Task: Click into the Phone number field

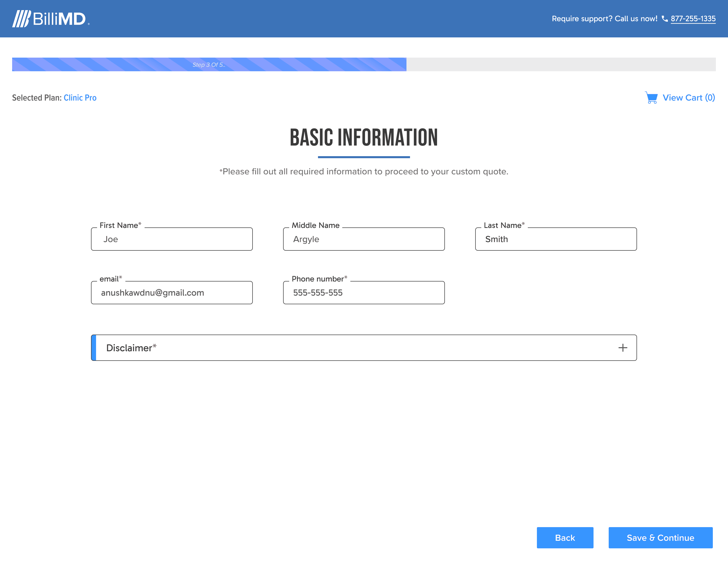Action: pyautogui.click(x=364, y=293)
